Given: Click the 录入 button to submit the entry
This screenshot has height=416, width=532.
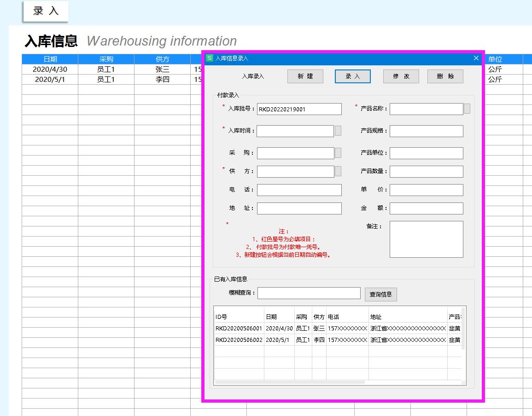Looking at the screenshot, I should 352,76.
